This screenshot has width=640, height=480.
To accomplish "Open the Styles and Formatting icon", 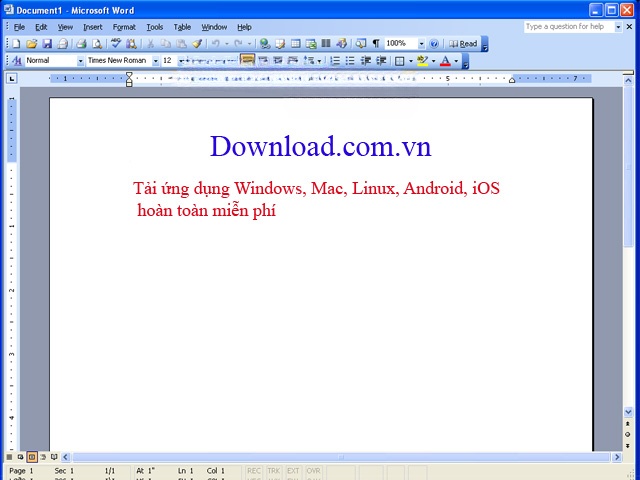I will [16, 61].
